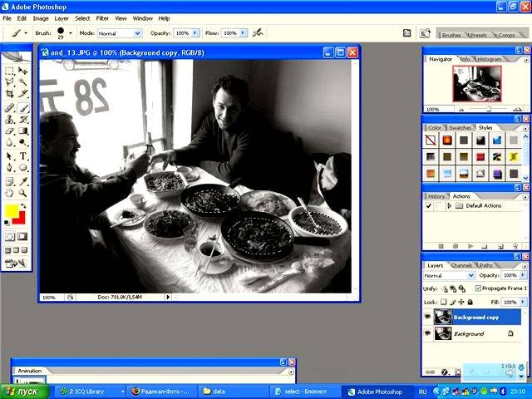Select the Crop tool
Screen dimensions: 532x399
pyautogui.click(x=10, y=95)
